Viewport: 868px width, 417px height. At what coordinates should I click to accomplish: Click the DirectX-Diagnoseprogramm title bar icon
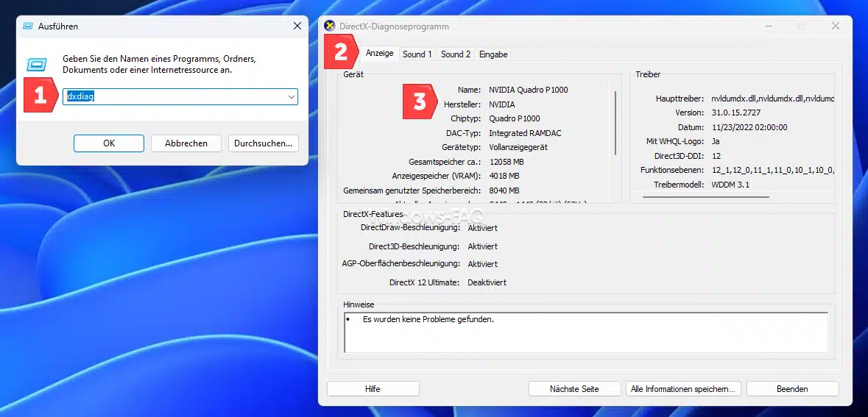click(330, 26)
